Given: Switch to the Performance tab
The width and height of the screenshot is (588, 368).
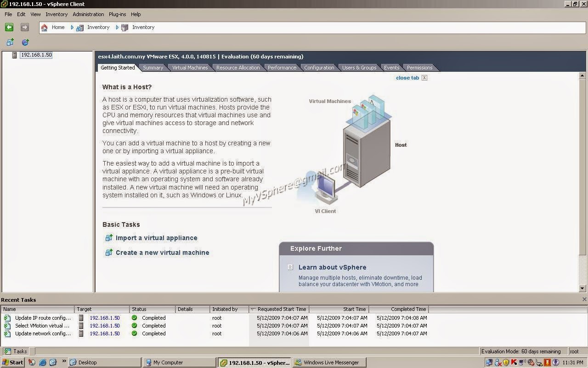Looking at the screenshot, I should (282, 68).
